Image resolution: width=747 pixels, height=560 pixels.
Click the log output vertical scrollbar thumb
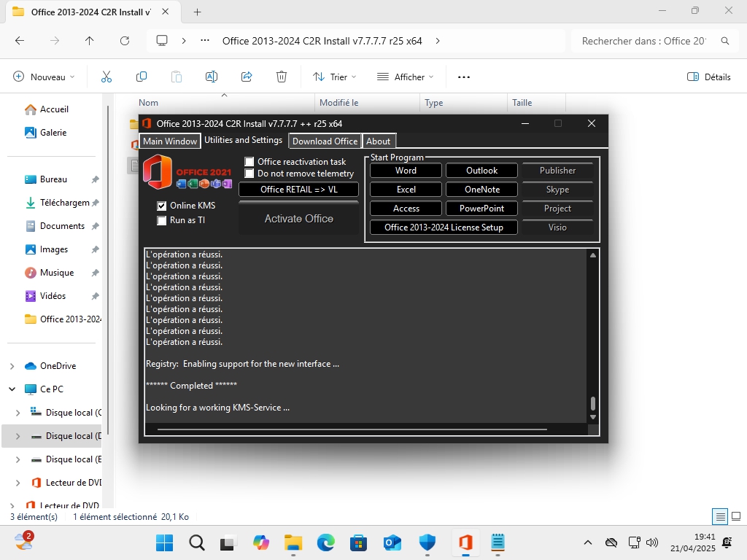click(x=593, y=403)
